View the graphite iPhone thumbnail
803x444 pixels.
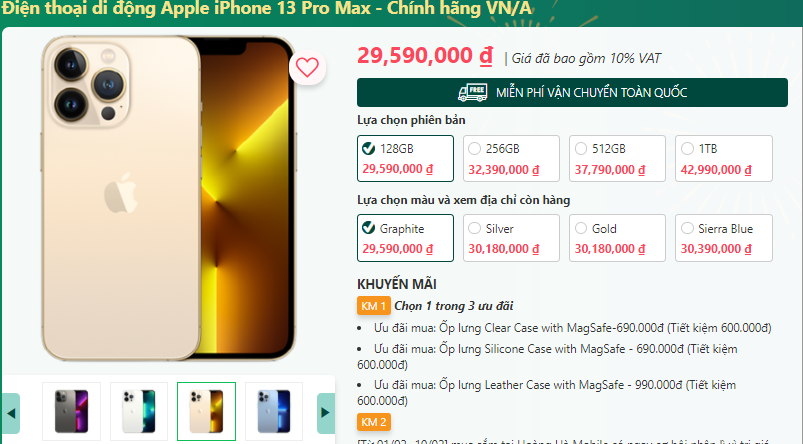72,411
